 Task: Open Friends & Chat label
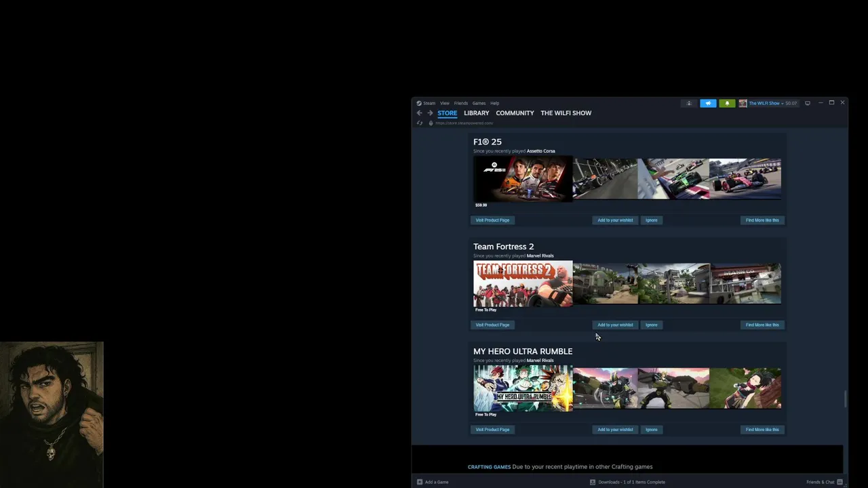click(821, 482)
